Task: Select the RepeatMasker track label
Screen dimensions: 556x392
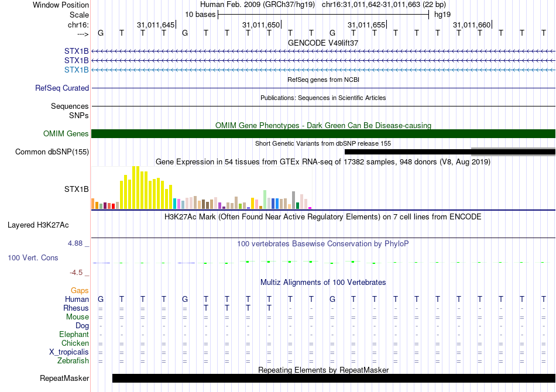Action: (64, 379)
